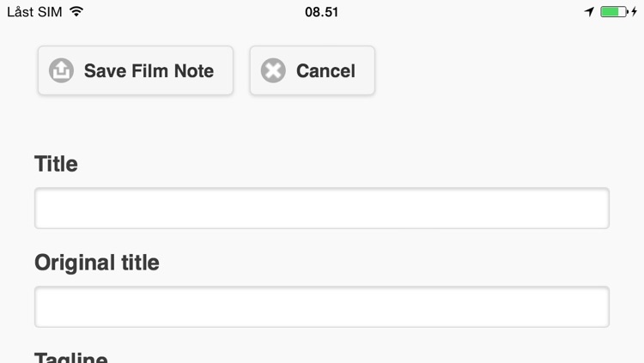
Task: Tap the Wi-Fi signal icon in status bar
Action: point(76,11)
